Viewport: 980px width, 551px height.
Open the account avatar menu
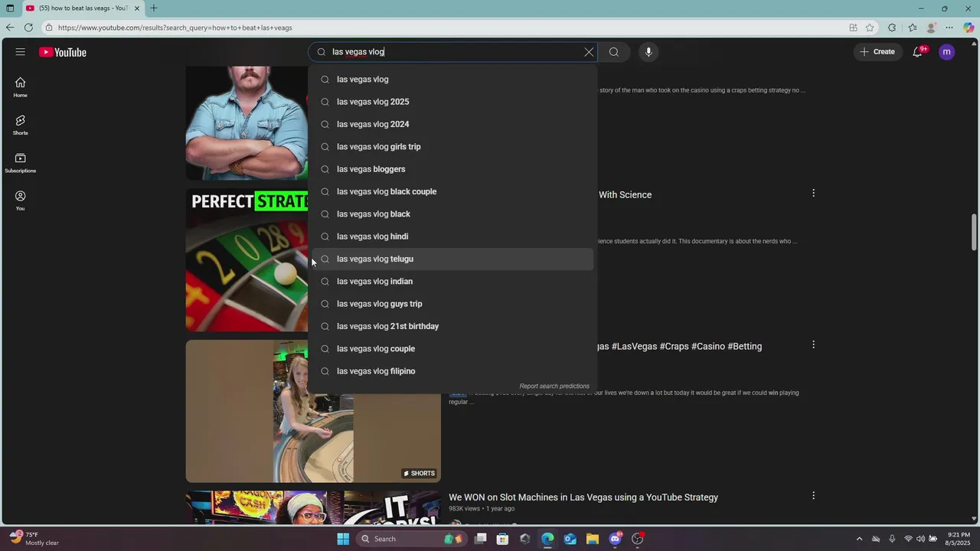(x=947, y=52)
